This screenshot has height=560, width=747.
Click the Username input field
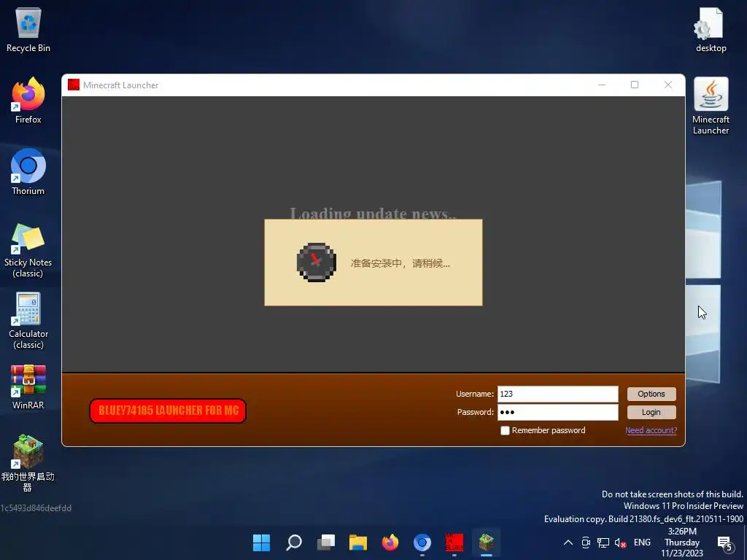pyautogui.click(x=558, y=394)
